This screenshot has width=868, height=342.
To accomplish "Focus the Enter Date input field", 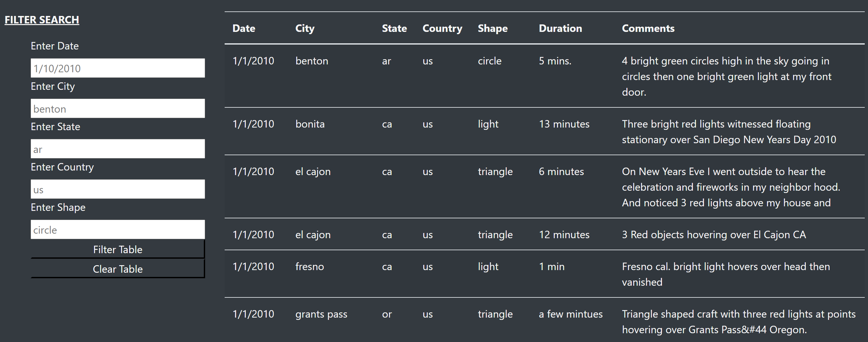I will coord(118,68).
